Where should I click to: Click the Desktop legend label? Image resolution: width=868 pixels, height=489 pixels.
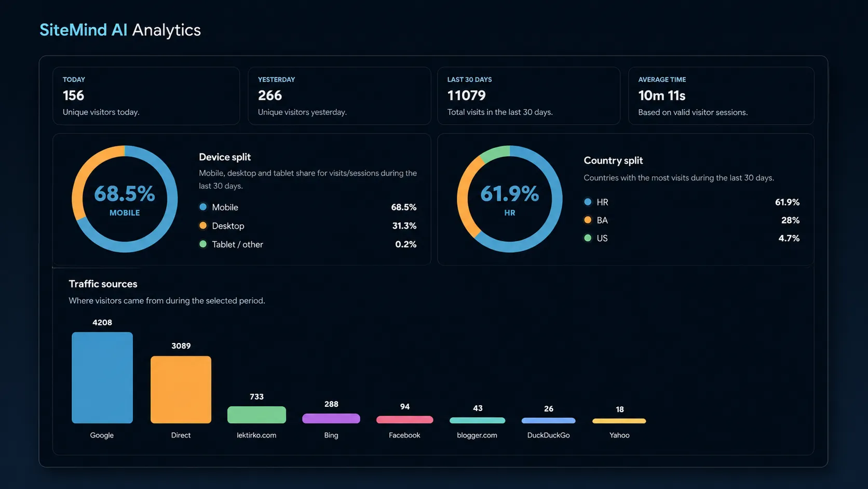tap(228, 226)
